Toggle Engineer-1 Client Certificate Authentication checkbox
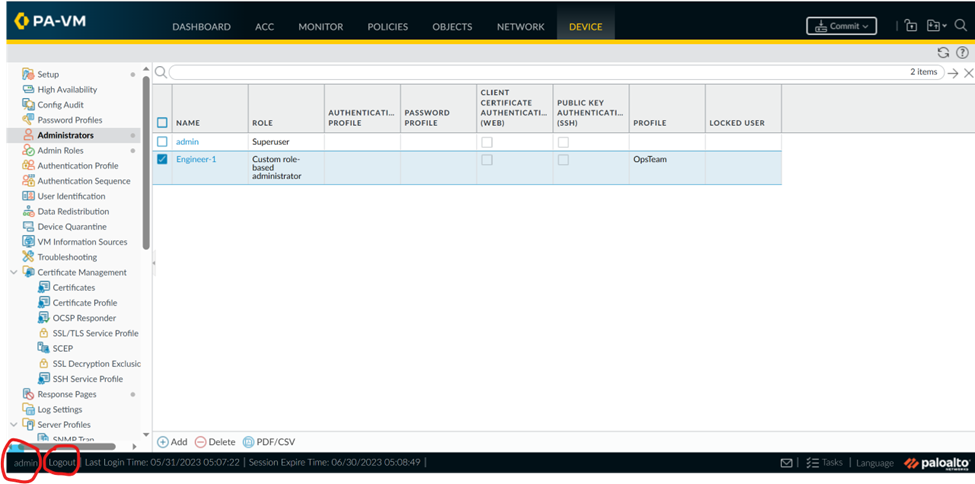Image resolution: width=975 pixels, height=484 pixels. (487, 160)
